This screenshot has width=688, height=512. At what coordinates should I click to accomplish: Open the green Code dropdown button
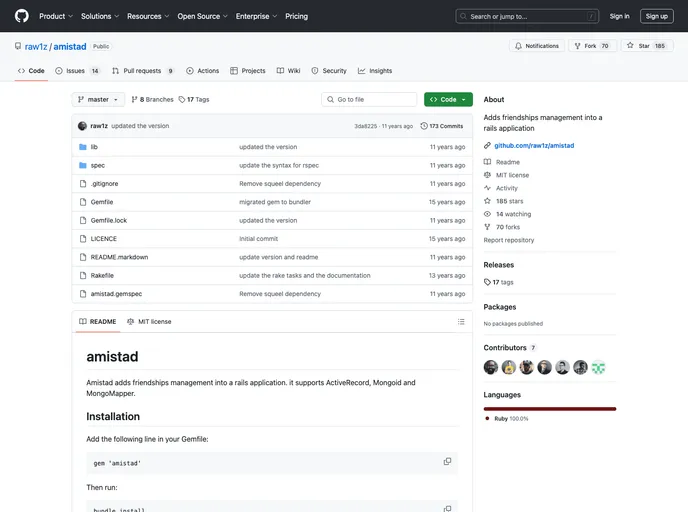point(448,100)
